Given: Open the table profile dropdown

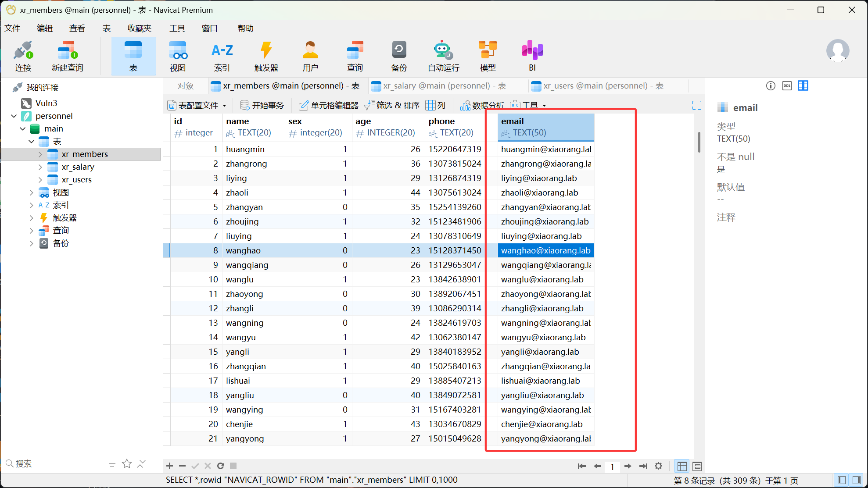Looking at the screenshot, I should click(197, 105).
